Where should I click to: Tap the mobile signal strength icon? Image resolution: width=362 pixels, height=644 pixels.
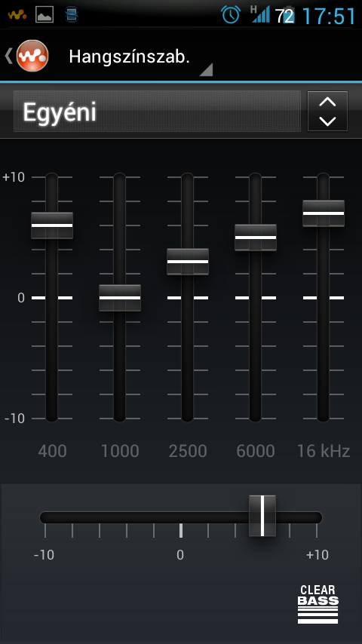pos(260,14)
